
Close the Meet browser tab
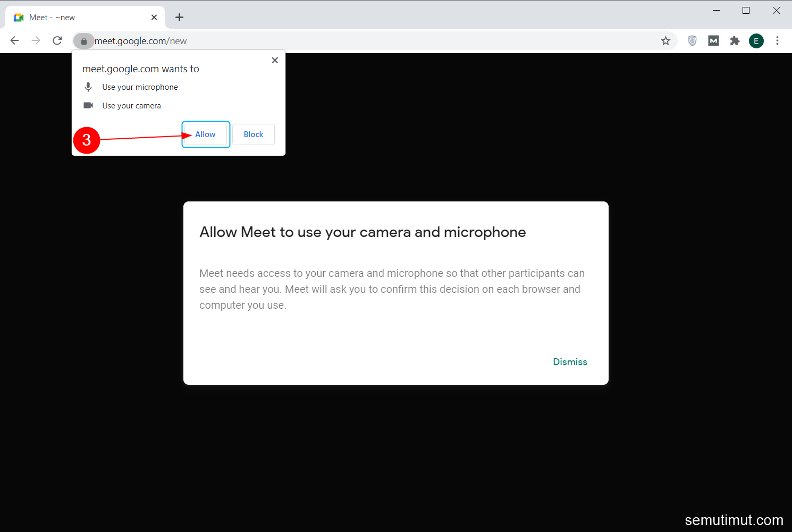click(154, 18)
